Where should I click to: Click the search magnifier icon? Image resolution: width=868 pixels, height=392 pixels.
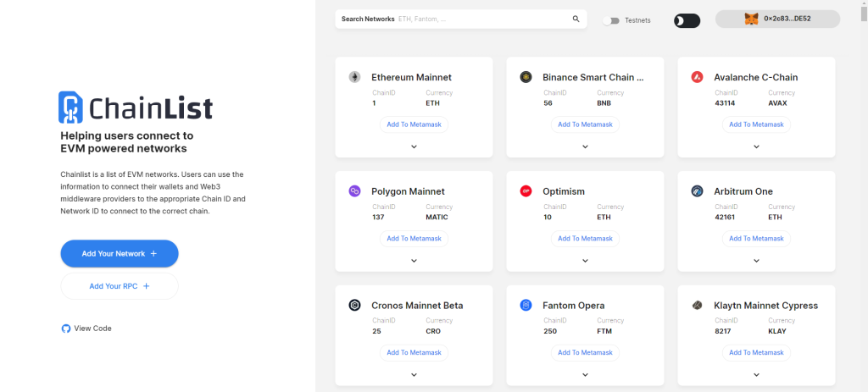click(x=576, y=19)
